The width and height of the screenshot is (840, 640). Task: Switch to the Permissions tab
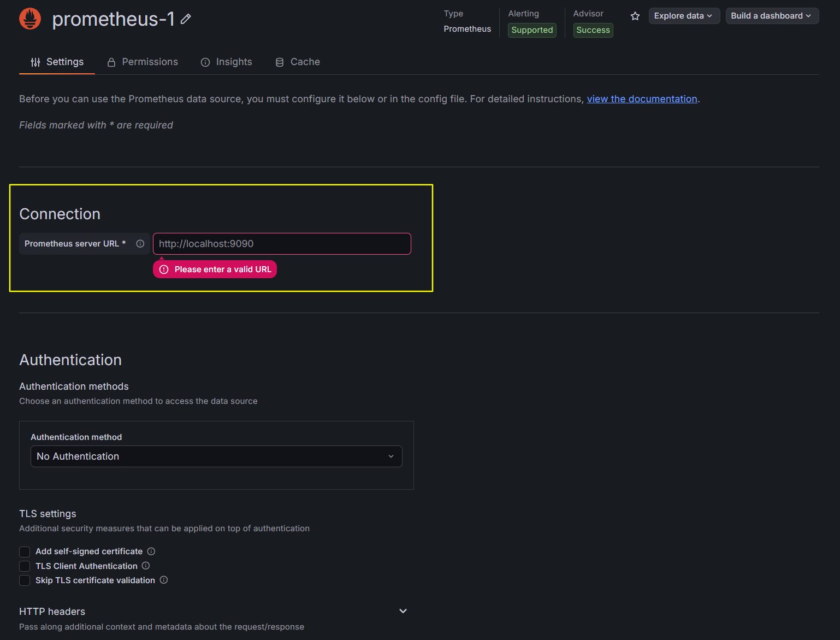point(142,62)
